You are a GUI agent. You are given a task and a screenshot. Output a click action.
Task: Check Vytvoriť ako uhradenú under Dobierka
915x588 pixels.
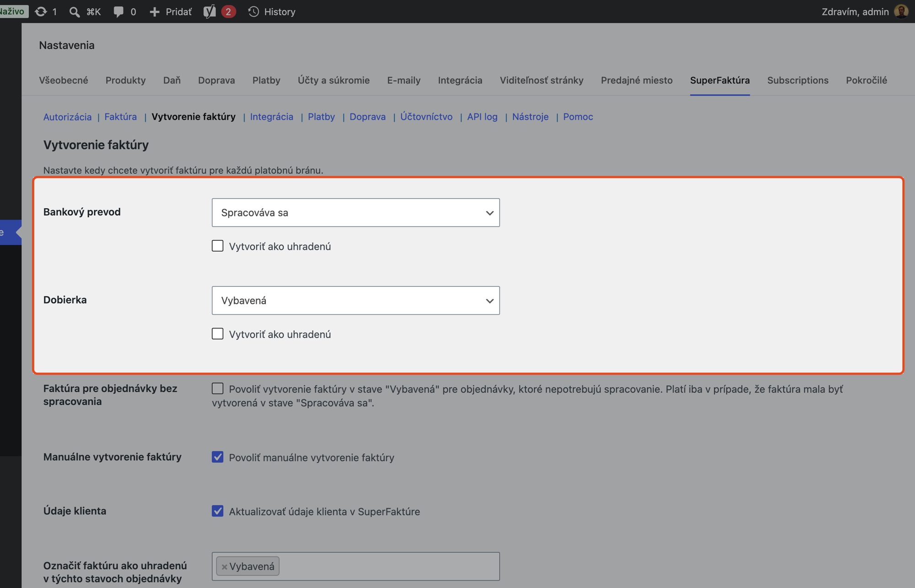(x=217, y=334)
